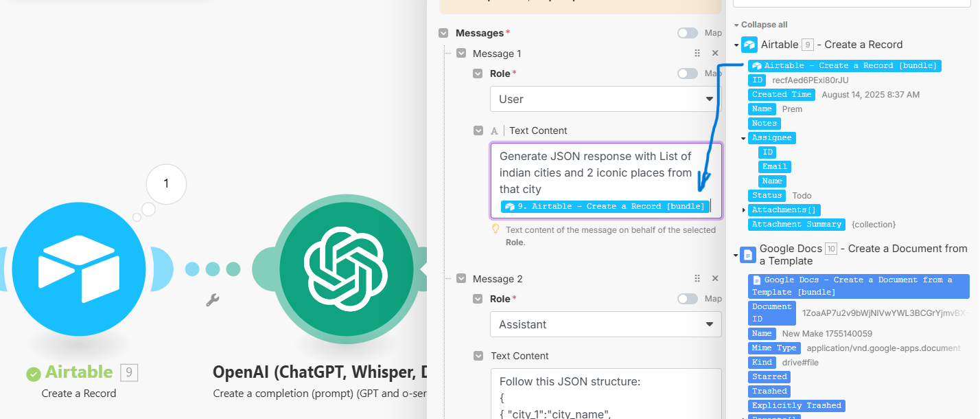Viewport: 980px width, 419px height.
Task: Click the text type icon beside Text Content
Action: pos(495,131)
